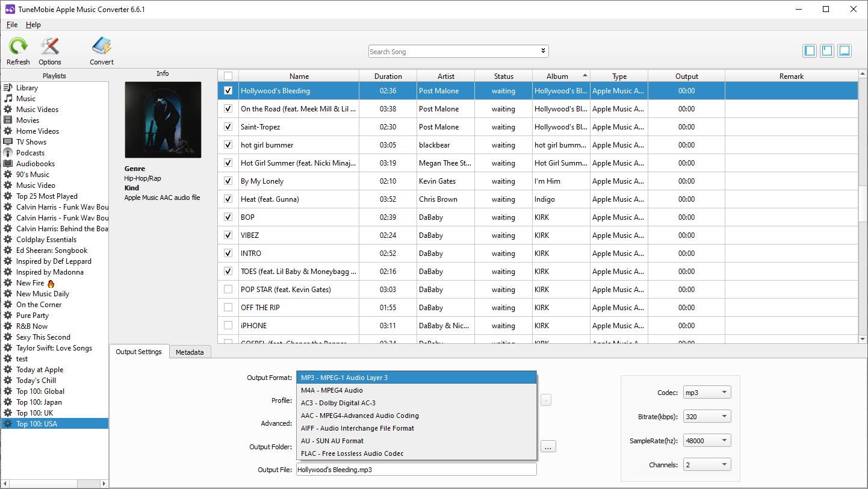
Task: Switch to the Metadata tab
Action: [x=190, y=352]
